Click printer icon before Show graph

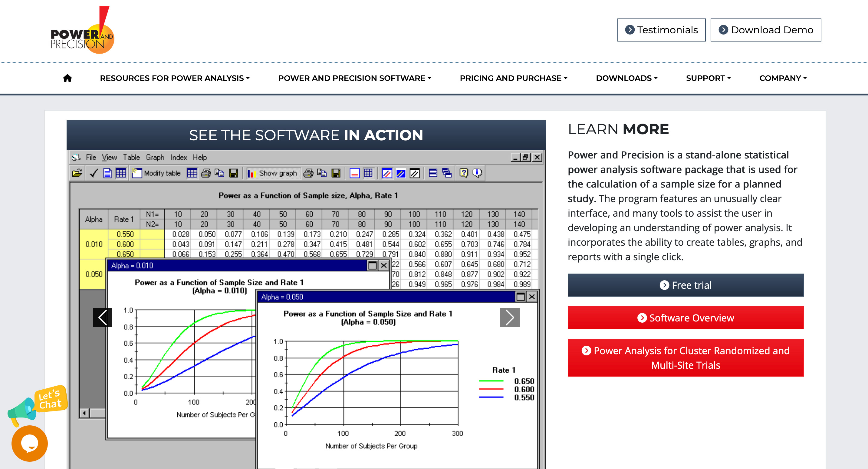click(205, 173)
